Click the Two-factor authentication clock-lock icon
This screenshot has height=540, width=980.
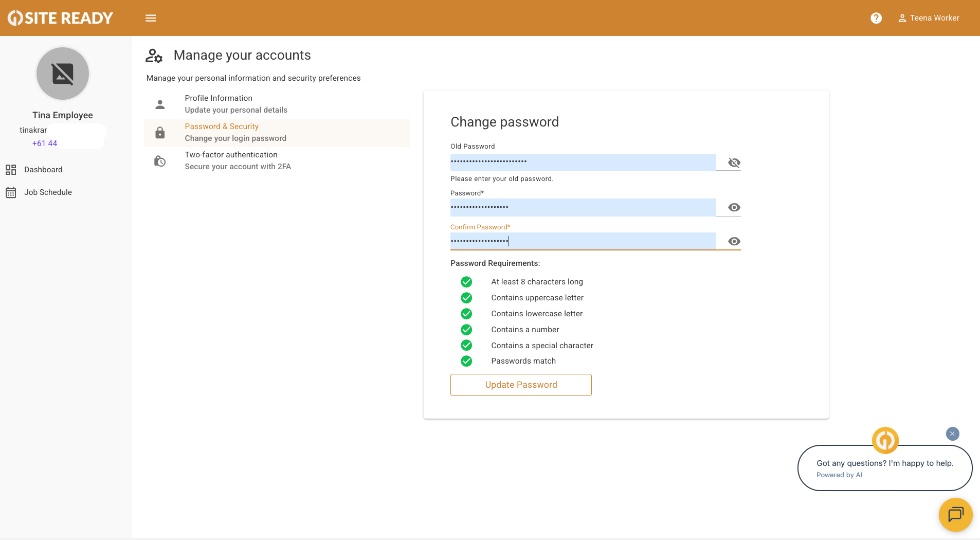point(160,161)
